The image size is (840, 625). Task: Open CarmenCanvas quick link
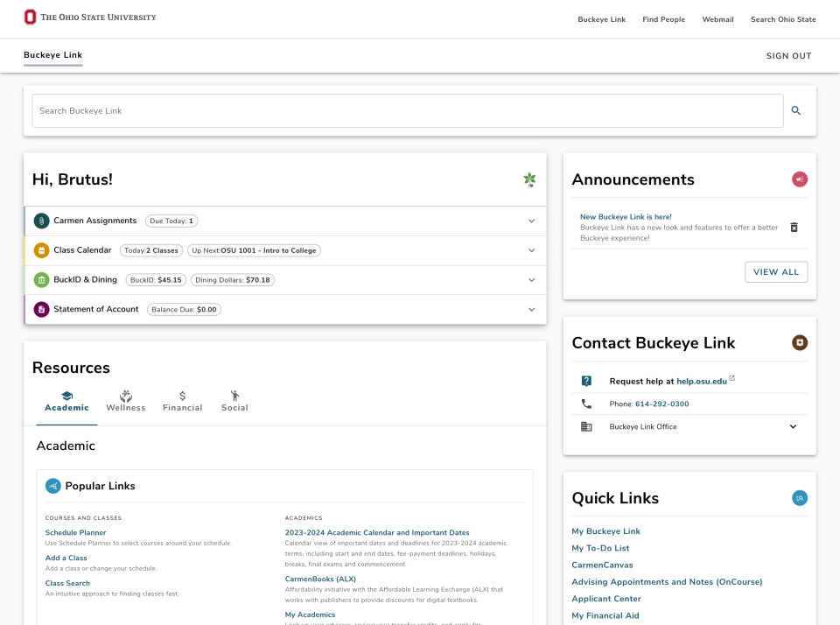tap(602, 565)
